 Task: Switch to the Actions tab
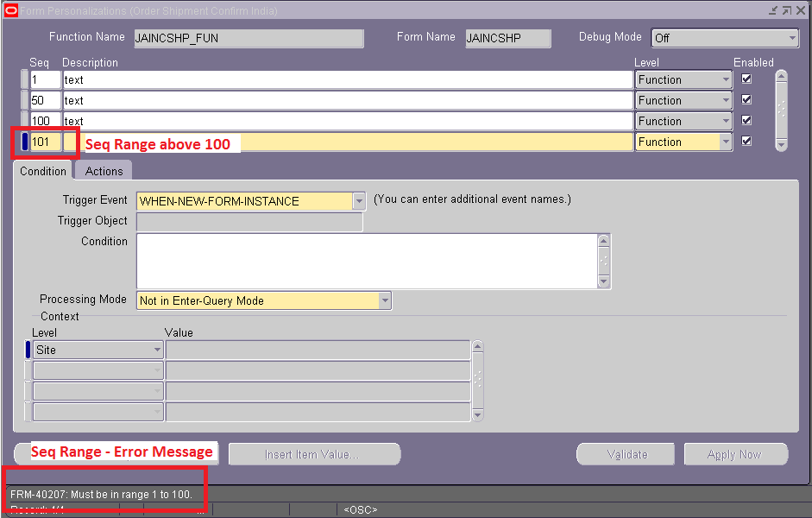(102, 171)
